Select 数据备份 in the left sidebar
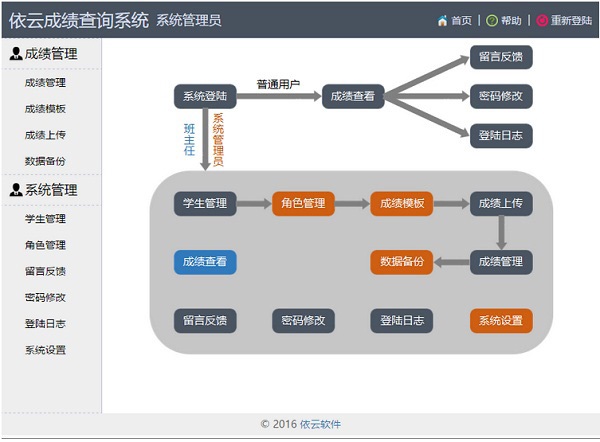Screen dimensions: 600x442 click(45, 161)
